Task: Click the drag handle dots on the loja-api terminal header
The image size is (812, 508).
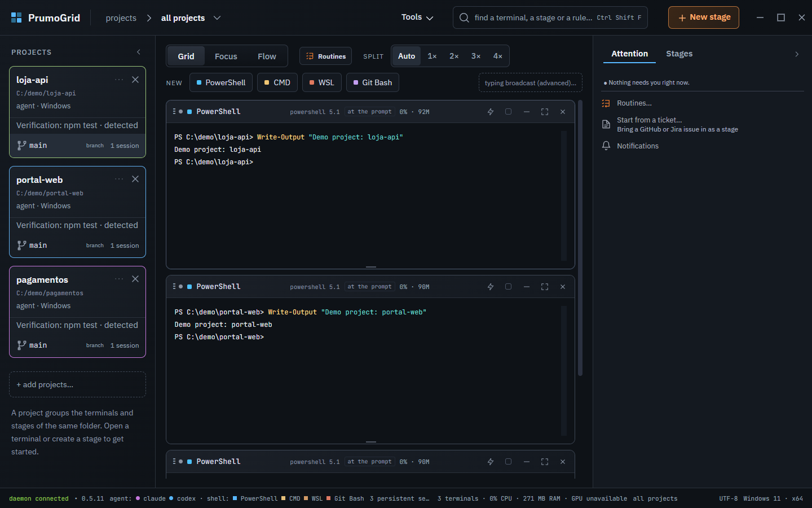Action: (174, 111)
